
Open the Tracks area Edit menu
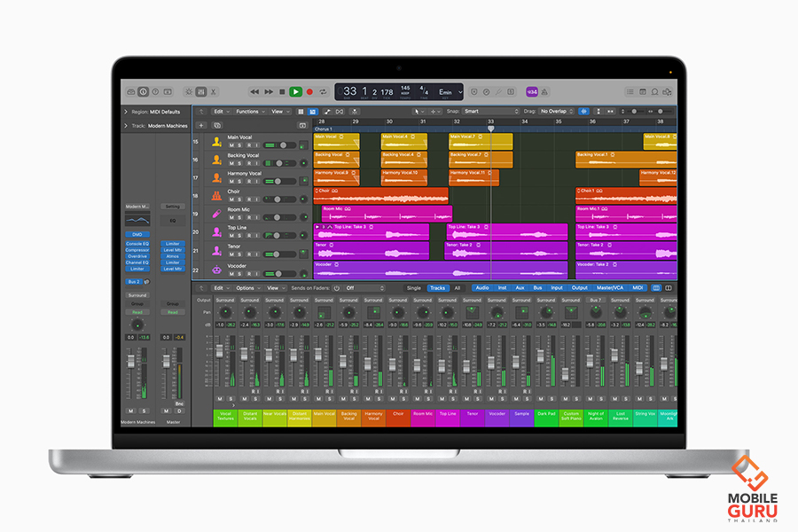[221, 112]
